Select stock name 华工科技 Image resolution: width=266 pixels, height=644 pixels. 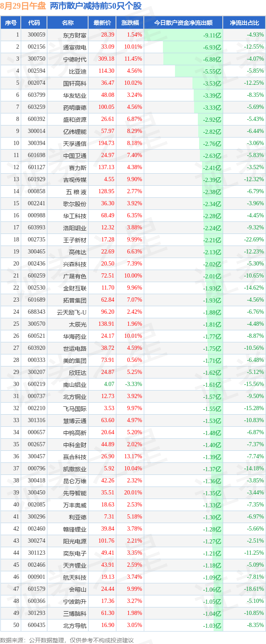coord(75,216)
